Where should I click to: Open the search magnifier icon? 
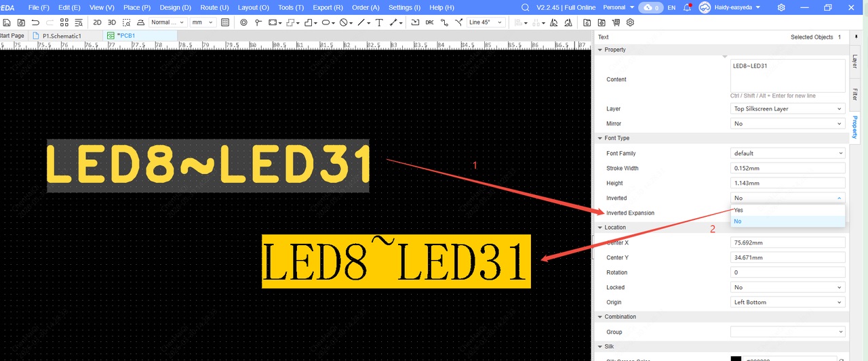(x=525, y=7)
